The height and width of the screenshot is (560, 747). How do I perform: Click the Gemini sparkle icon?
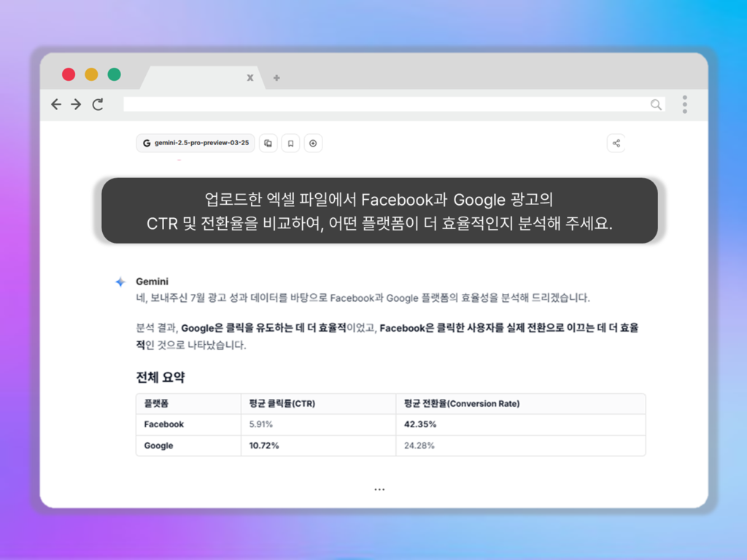pyautogui.click(x=120, y=282)
